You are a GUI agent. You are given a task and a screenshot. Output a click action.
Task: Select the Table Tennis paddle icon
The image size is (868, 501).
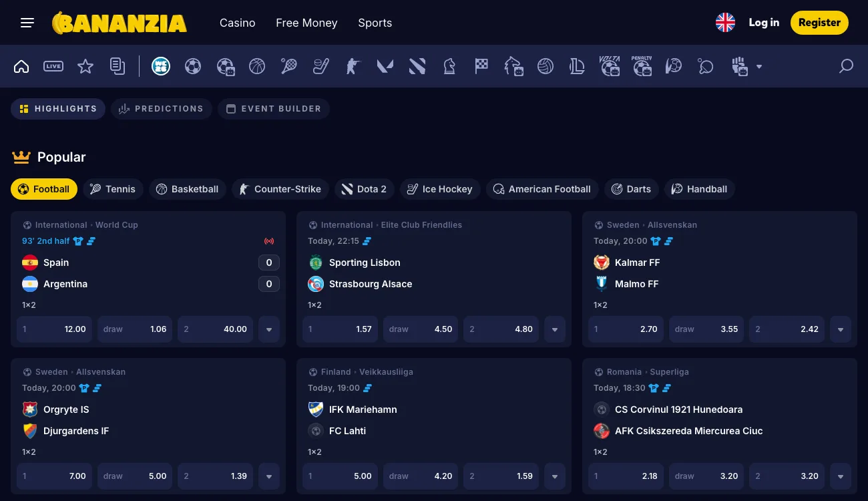(706, 66)
